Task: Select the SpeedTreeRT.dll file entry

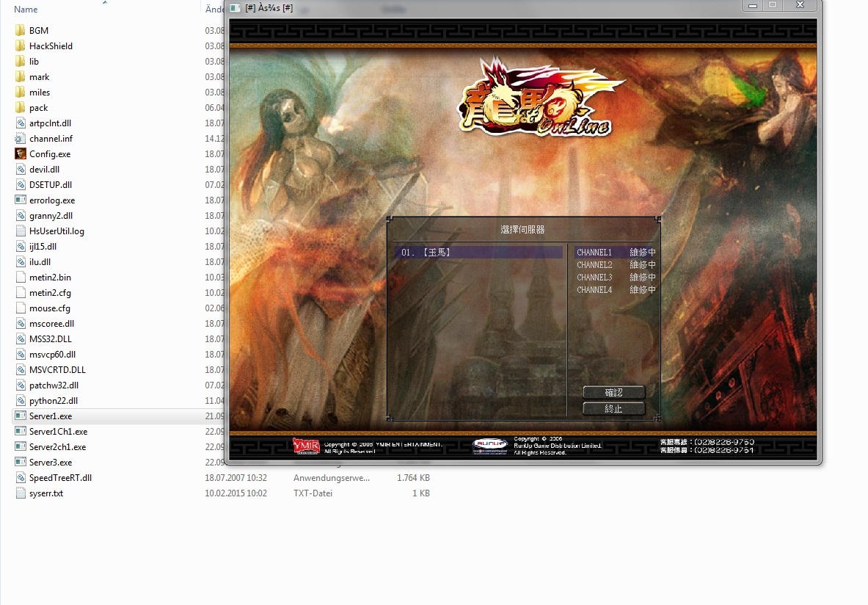Action: pos(60,478)
